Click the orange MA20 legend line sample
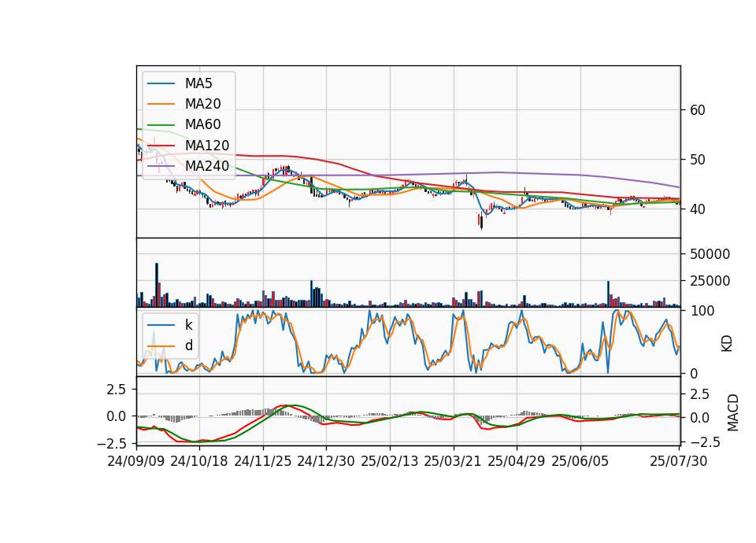 pos(161,104)
